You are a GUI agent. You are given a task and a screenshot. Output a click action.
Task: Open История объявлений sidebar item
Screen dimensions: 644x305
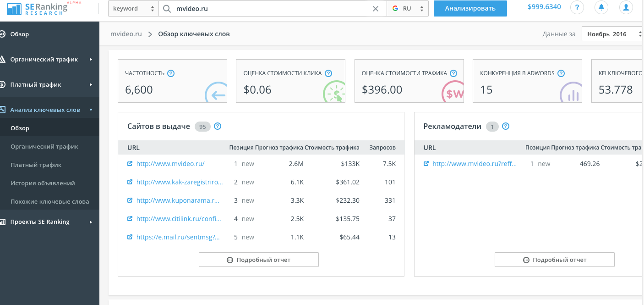pyautogui.click(x=43, y=183)
